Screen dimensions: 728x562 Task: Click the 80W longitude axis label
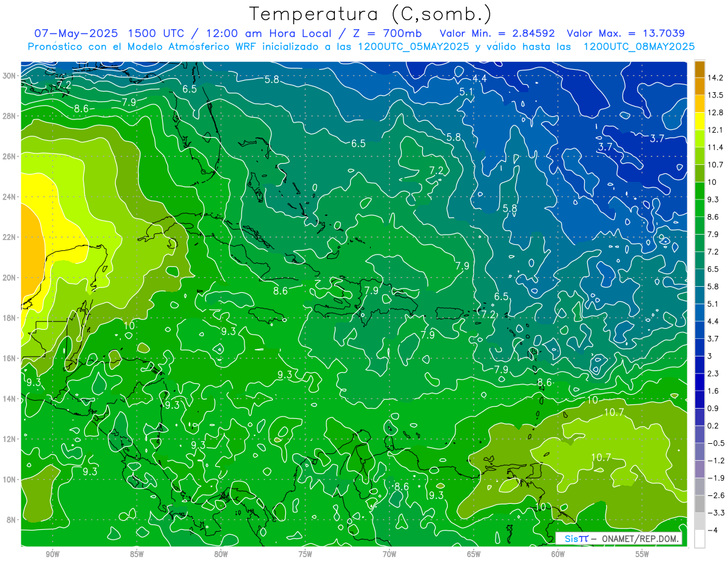coord(221,554)
